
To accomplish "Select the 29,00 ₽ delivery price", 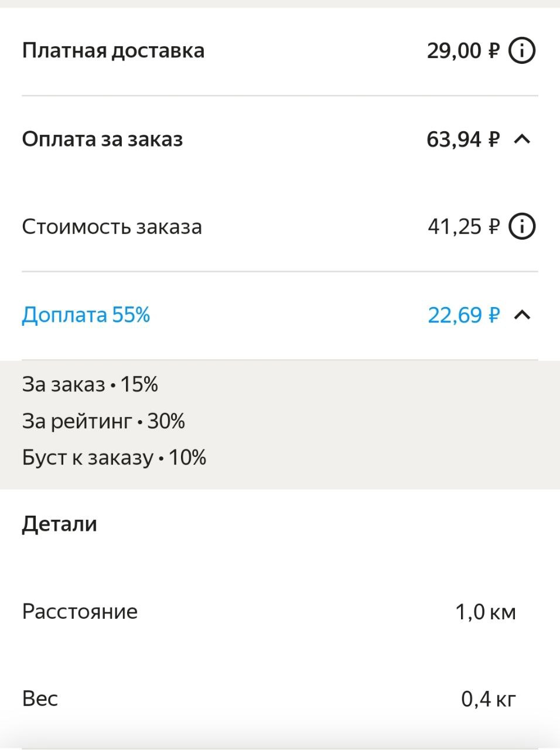I will (x=463, y=51).
